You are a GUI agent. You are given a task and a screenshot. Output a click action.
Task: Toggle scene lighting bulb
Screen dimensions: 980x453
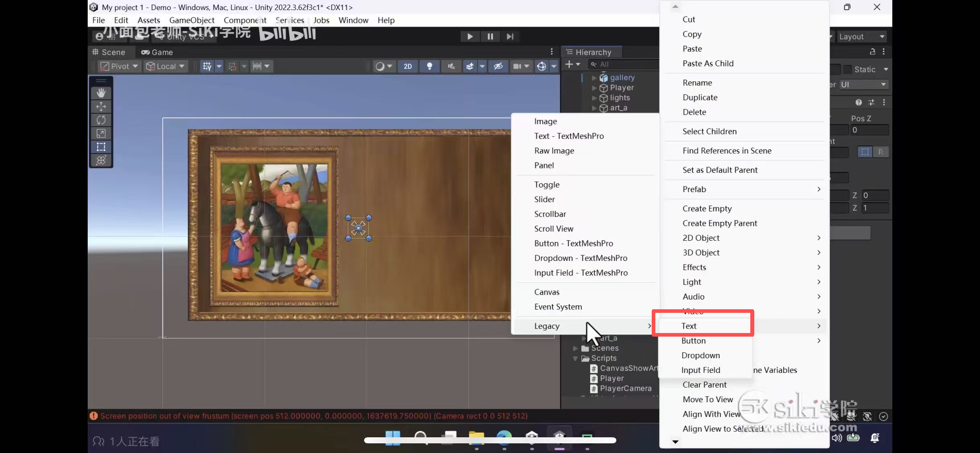tap(430, 66)
